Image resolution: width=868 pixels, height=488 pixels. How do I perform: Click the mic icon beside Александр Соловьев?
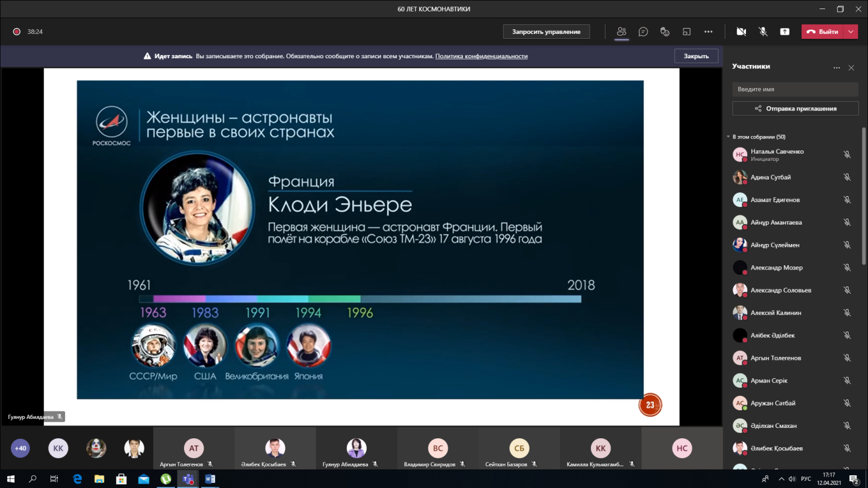tap(847, 290)
